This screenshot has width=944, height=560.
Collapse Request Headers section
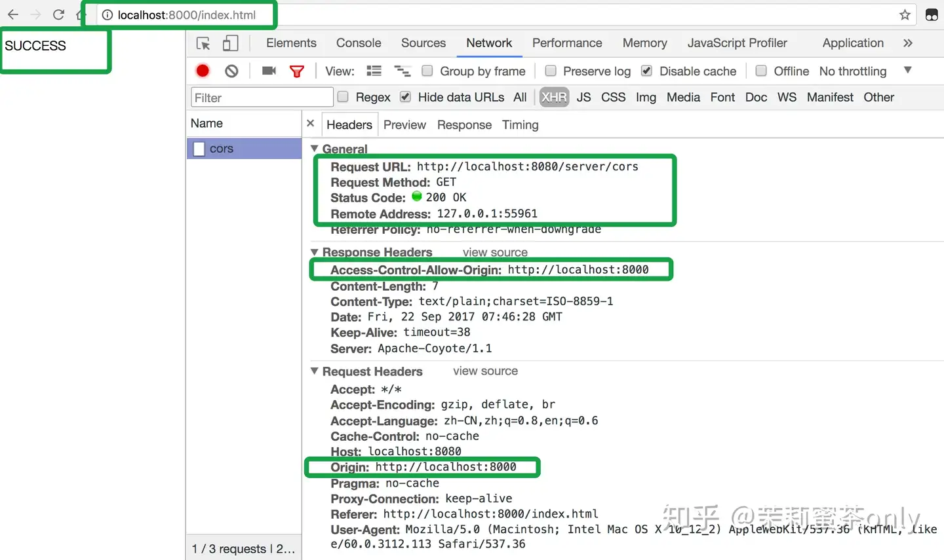pyautogui.click(x=315, y=371)
